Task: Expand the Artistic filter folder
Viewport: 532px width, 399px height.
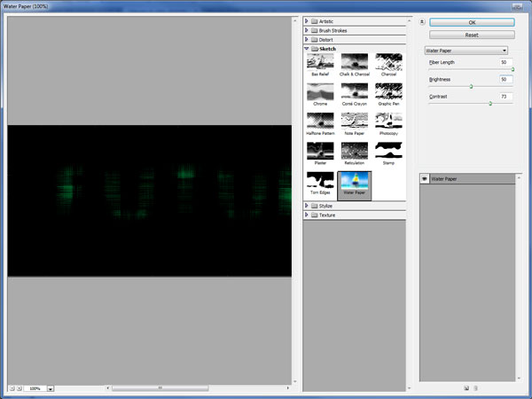Action: [308, 20]
